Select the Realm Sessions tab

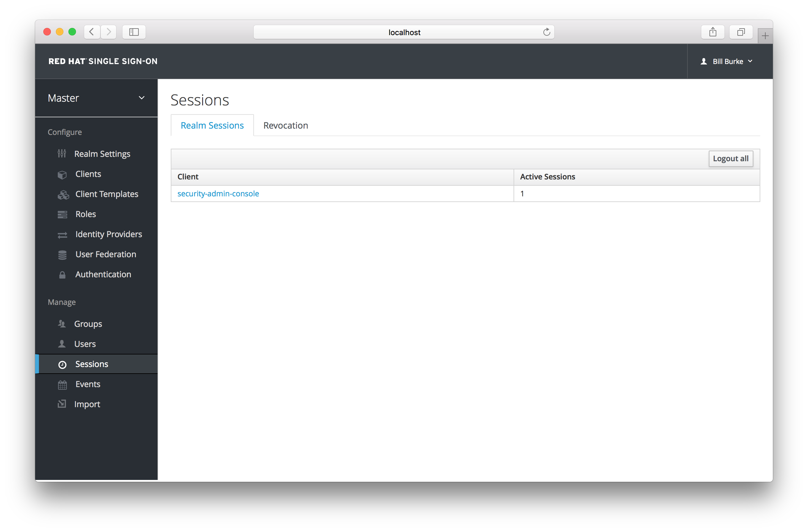[x=212, y=125]
